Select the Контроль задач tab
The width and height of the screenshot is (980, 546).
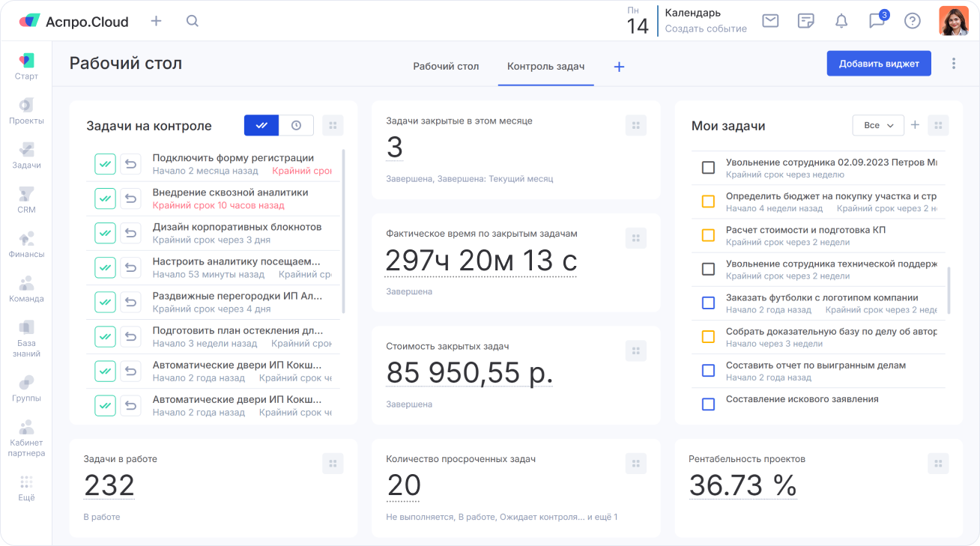(545, 66)
